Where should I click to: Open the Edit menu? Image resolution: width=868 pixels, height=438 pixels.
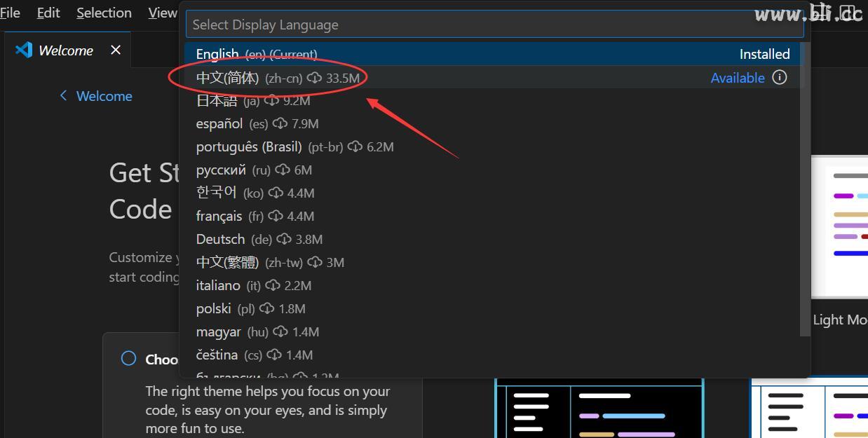pyautogui.click(x=47, y=12)
